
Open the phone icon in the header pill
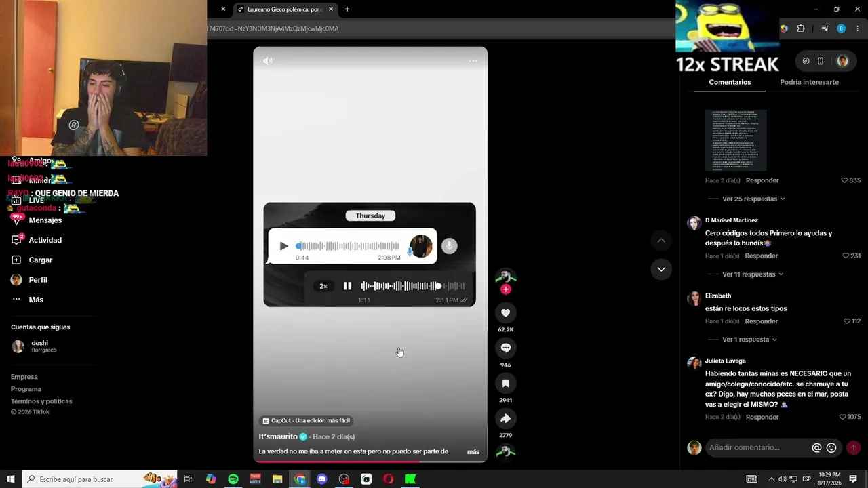point(821,61)
